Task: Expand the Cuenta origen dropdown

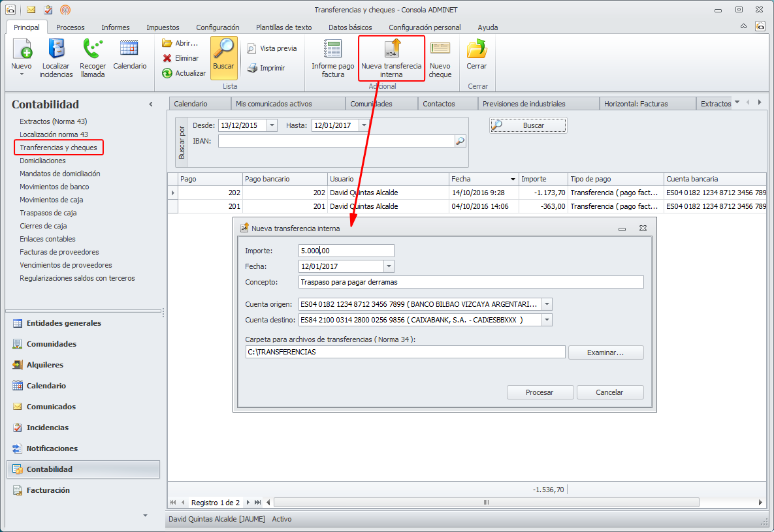Action: click(547, 304)
